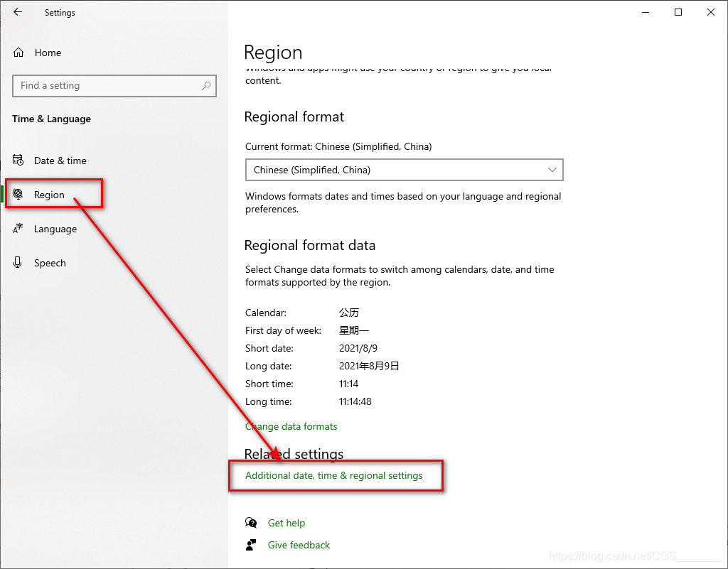Image resolution: width=728 pixels, height=569 pixels.
Task: Click the search magnifier in Find a setting
Action: [206, 86]
